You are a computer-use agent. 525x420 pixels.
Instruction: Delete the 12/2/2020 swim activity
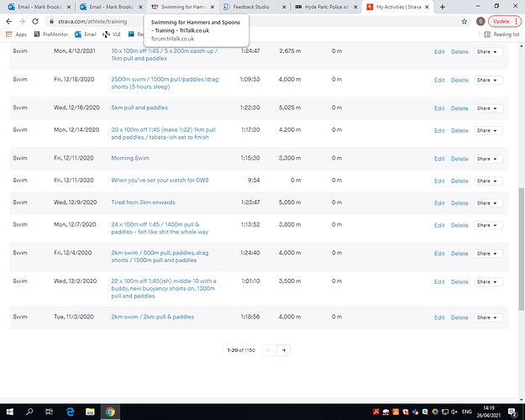coord(459,282)
